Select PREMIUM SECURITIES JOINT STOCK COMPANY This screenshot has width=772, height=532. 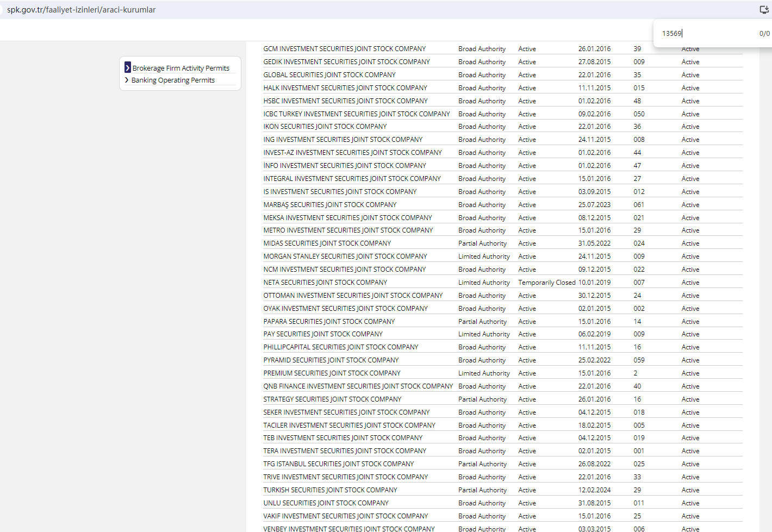(x=332, y=373)
